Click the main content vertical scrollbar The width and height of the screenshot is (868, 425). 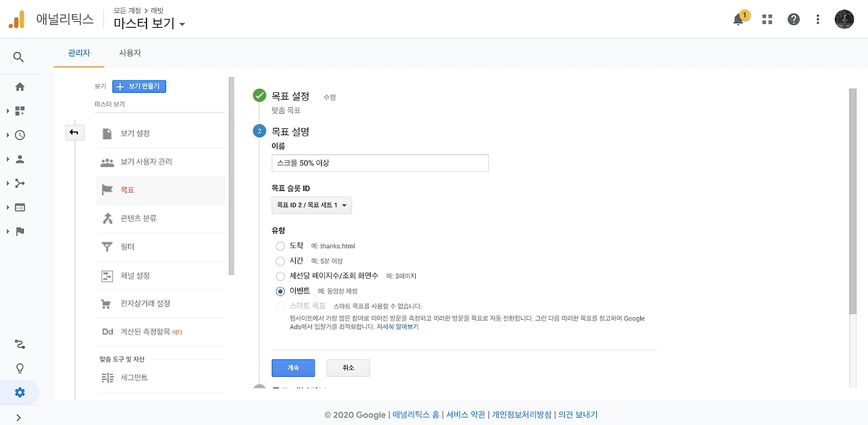[x=852, y=201]
